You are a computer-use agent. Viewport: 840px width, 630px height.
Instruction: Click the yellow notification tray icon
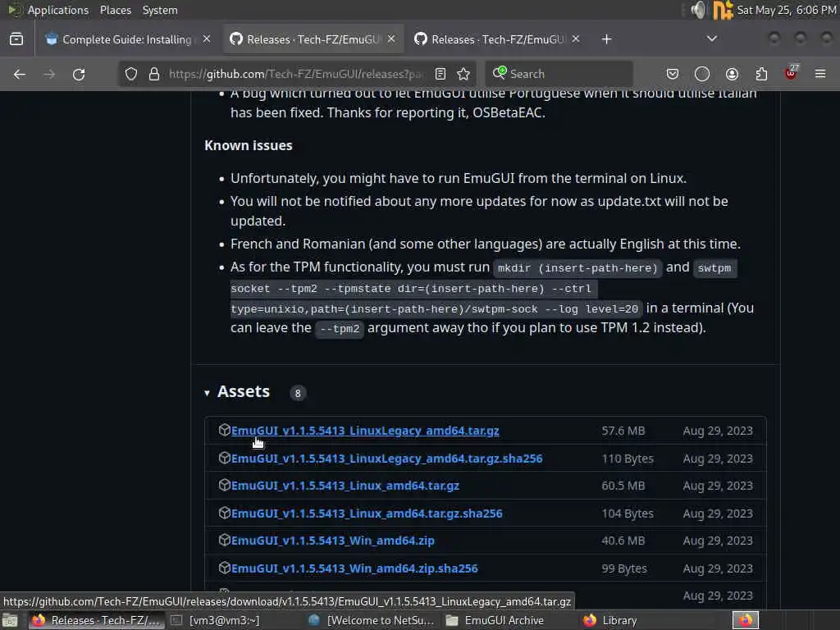pyautogui.click(x=722, y=10)
